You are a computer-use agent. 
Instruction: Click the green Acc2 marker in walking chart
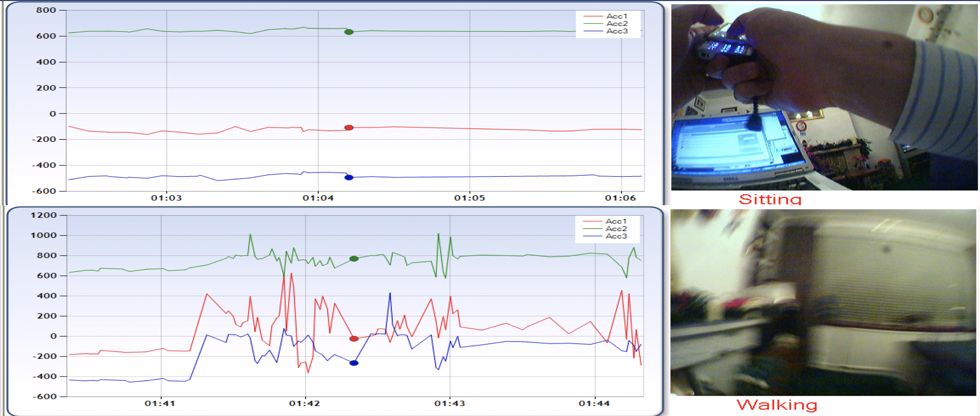[x=354, y=259]
